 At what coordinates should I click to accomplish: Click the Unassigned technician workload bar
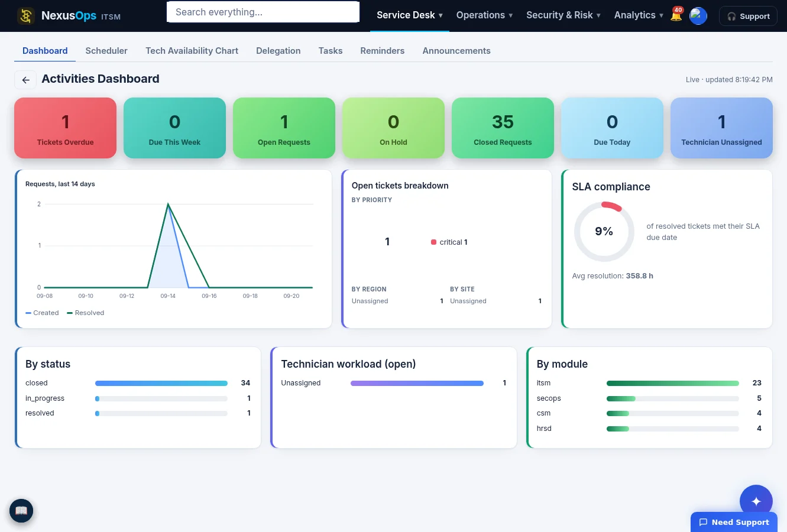pyautogui.click(x=417, y=383)
